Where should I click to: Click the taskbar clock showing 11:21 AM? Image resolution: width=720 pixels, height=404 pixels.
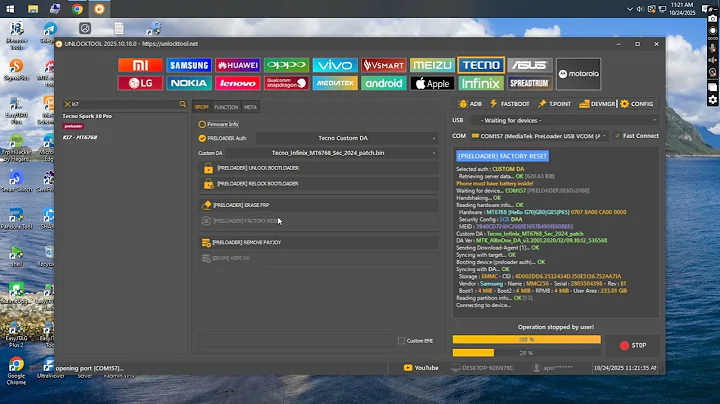coord(681,9)
